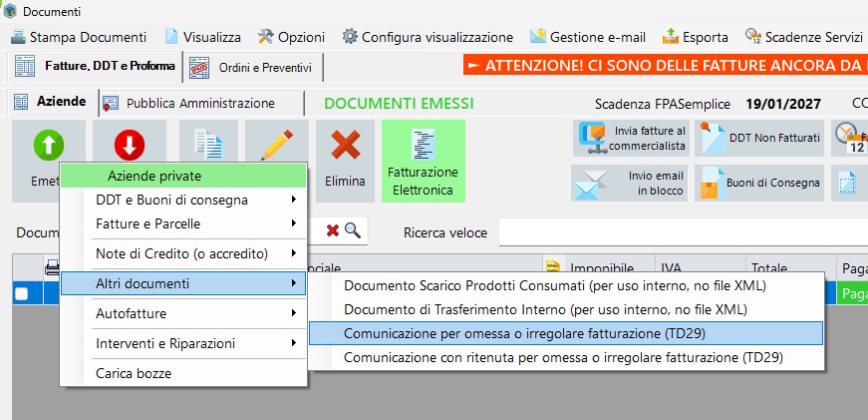Open Fatturazione Elettronica
Viewport: 868px width, 420px height.
(x=423, y=161)
